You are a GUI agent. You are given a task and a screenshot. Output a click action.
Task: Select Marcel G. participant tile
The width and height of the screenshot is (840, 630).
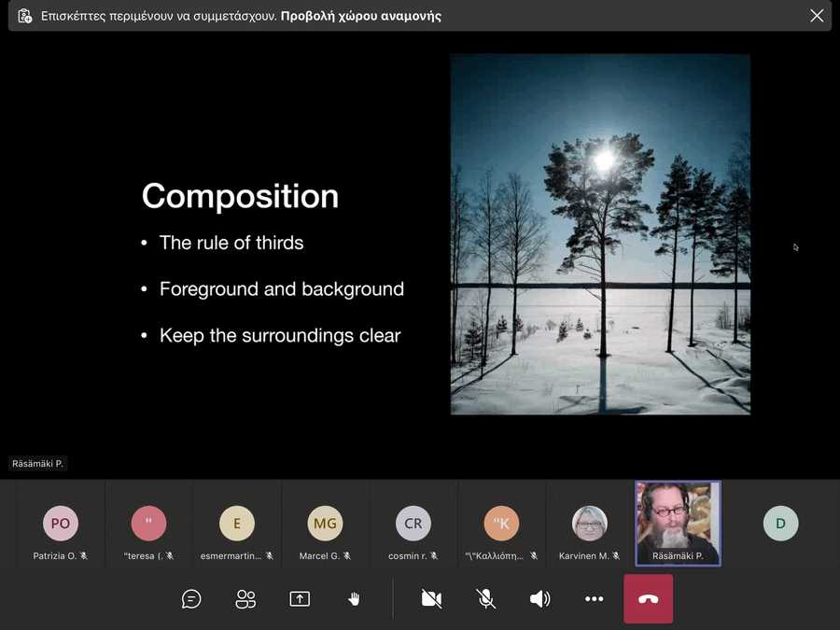pyautogui.click(x=326, y=524)
